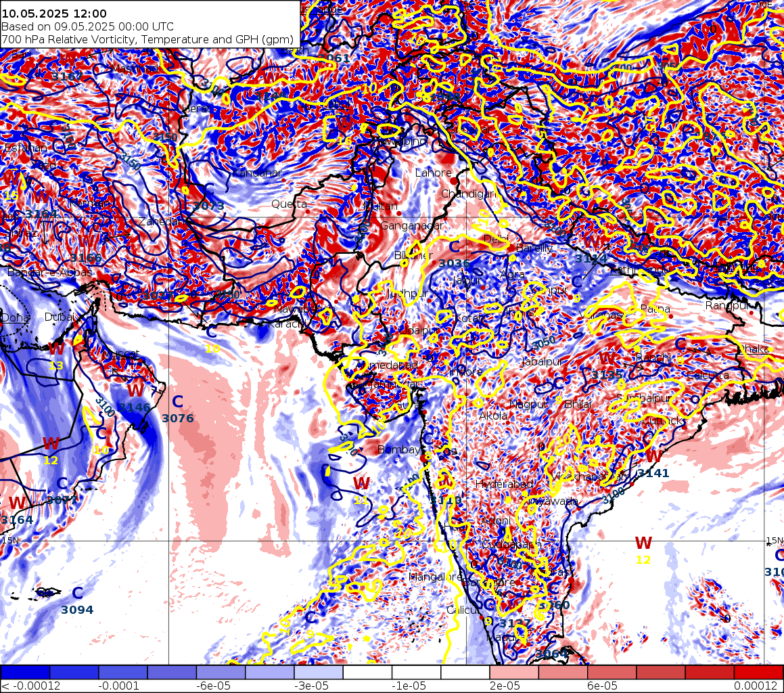Click the light pink colorbar segment labeled 2e-05
This screenshot has height=693, width=784.
pos(514,671)
